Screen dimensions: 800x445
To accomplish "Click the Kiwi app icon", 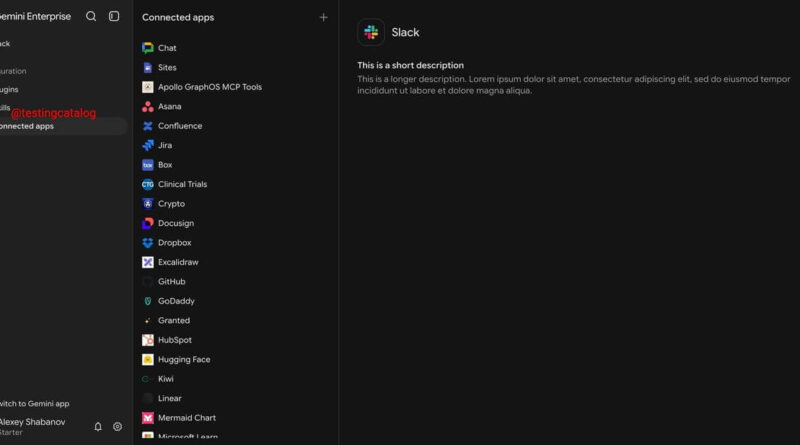I will (147, 379).
